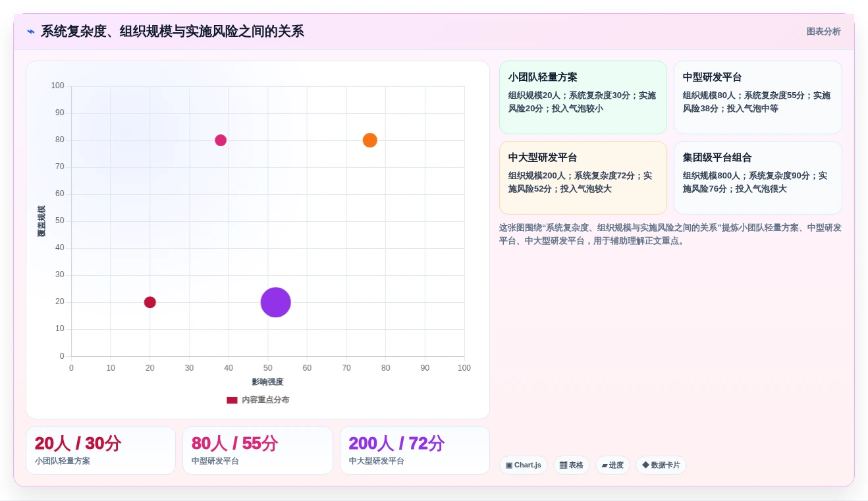Viewport: 868px width, 501px height.
Task: Select the 进度 tag chip
Action: coord(612,465)
